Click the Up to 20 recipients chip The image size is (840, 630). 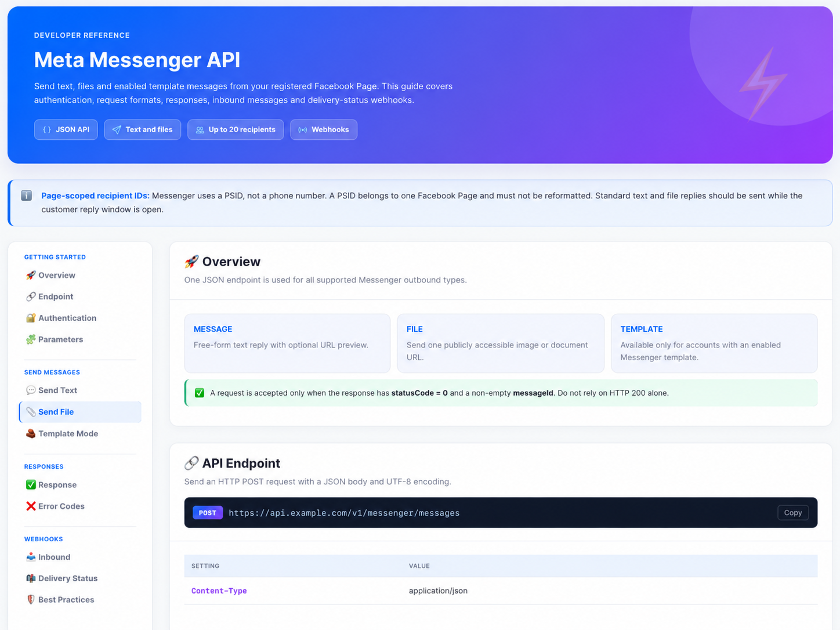click(x=236, y=130)
